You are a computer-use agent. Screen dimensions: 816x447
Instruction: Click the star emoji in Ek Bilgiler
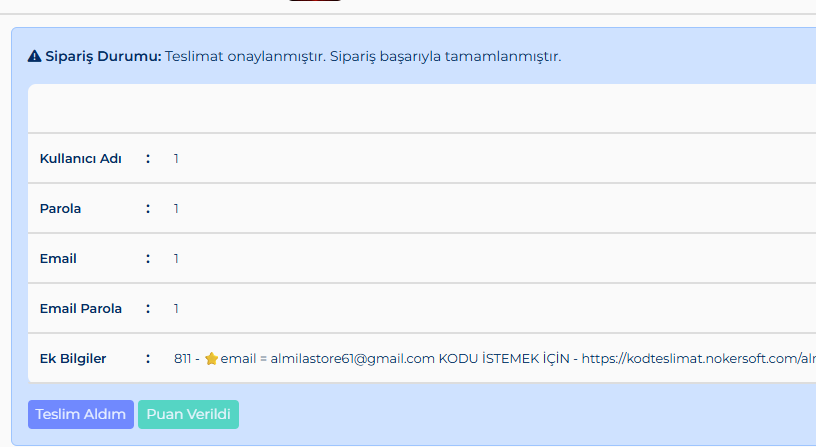pos(211,359)
